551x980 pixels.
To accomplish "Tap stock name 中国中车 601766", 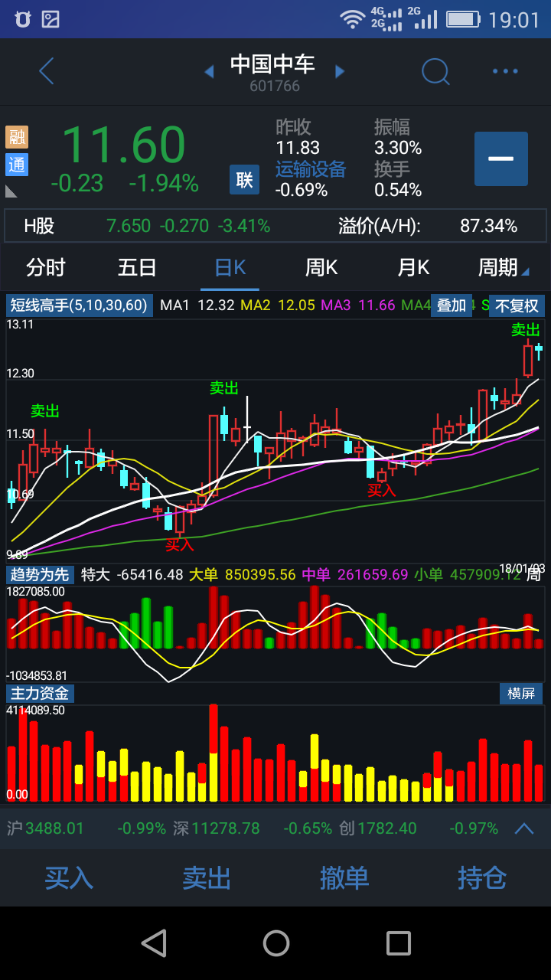I will 273,73.
